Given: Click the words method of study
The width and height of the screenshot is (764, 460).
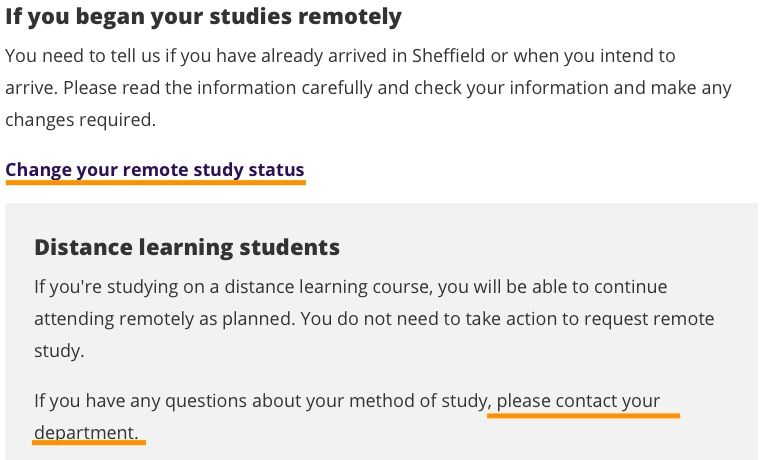Looking at the screenshot, I should point(418,401).
